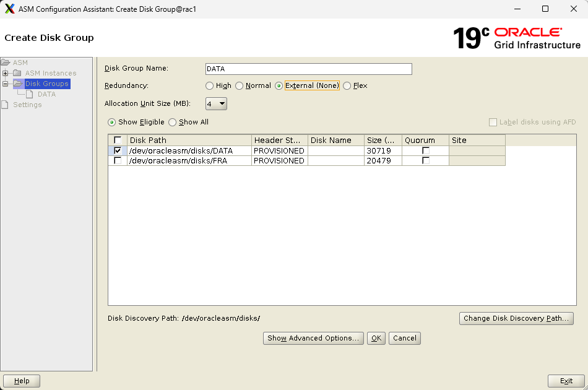588x390 pixels.
Task: Uncheck the /dev/oracleasm/disks/DATA disk checkbox
Action: tap(118, 150)
